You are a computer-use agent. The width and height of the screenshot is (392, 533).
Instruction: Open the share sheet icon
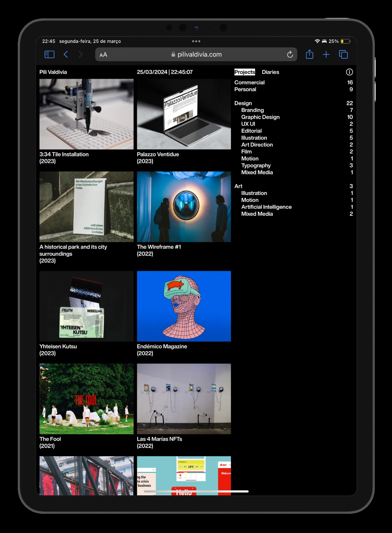point(309,54)
